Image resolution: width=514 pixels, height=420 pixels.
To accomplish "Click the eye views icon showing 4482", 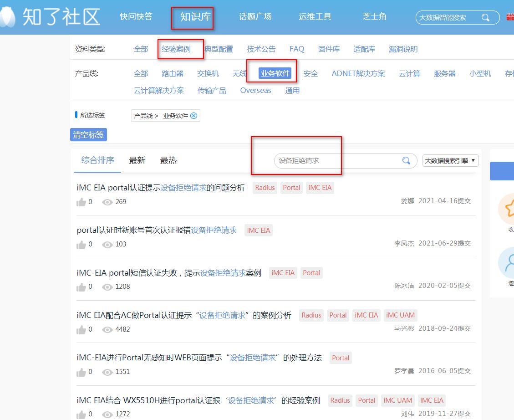I will 107,329.
